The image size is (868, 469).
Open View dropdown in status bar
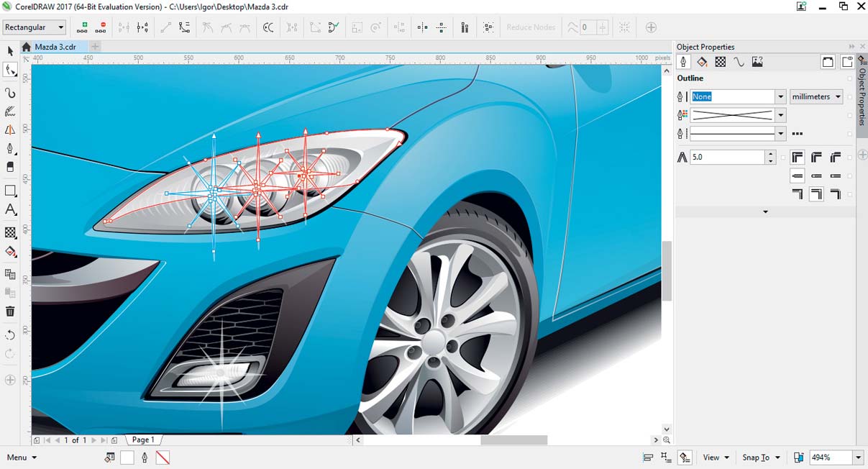pos(716,457)
